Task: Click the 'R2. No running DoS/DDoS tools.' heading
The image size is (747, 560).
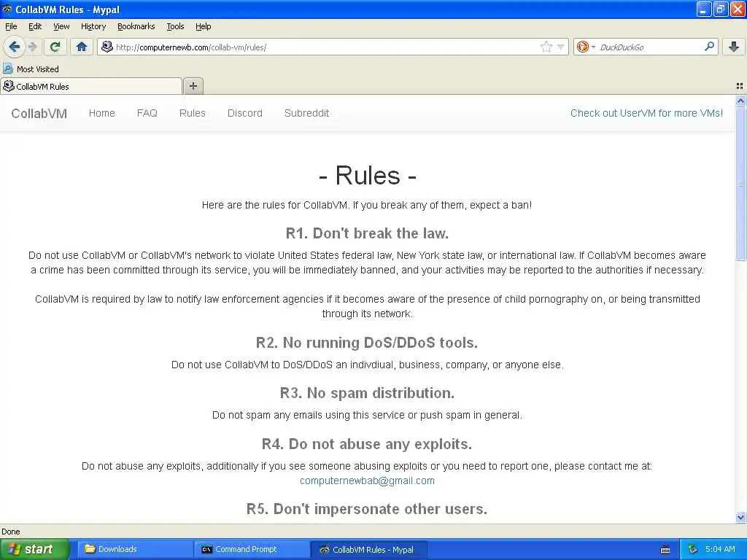Action: 367,343
